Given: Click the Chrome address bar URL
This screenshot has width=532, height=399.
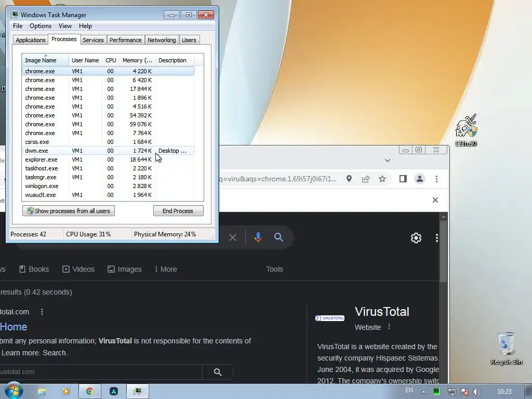Looking at the screenshot, I should click(x=278, y=179).
